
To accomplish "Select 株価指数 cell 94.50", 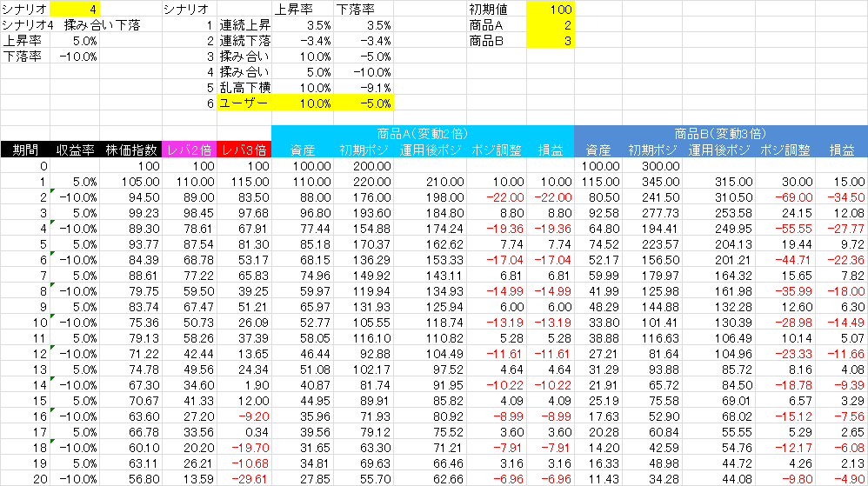I will [x=130, y=197].
